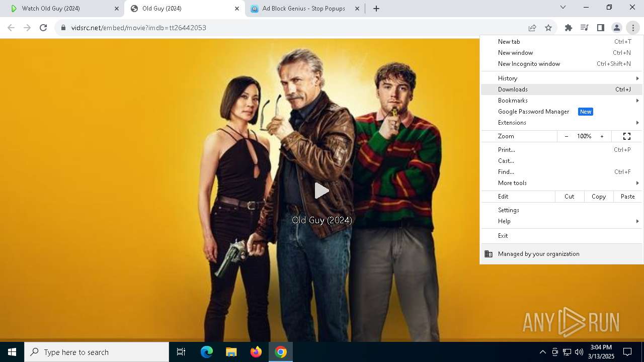Image resolution: width=644 pixels, height=362 pixels.
Task: Click Cut in Edit row
Action: click(570, 197)
